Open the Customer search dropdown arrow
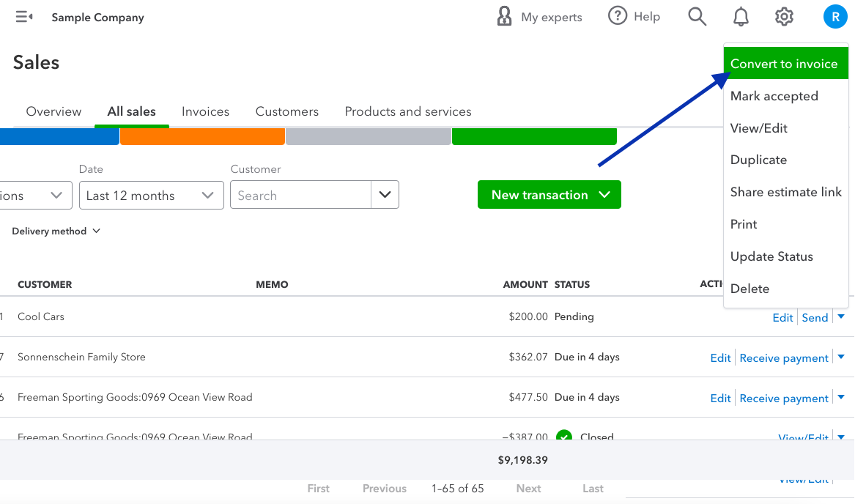The width and height of the screenshot is (855, 504). tap(385, 196)
